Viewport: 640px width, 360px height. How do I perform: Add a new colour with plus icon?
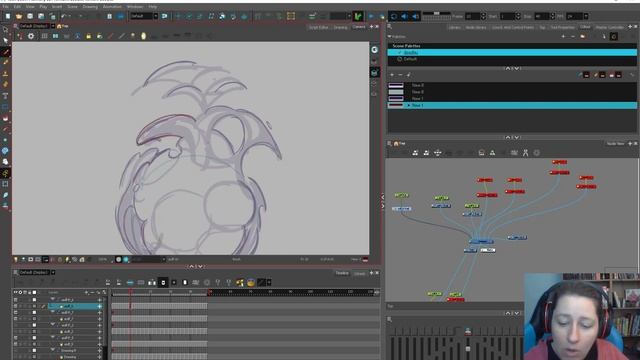392,75
